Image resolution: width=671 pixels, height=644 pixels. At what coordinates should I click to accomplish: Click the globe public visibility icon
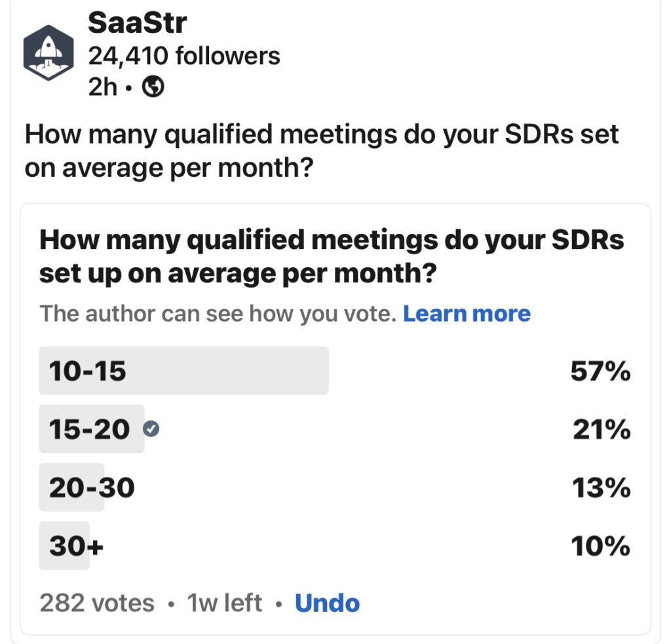pyautogui.click(x=153, y=88)
